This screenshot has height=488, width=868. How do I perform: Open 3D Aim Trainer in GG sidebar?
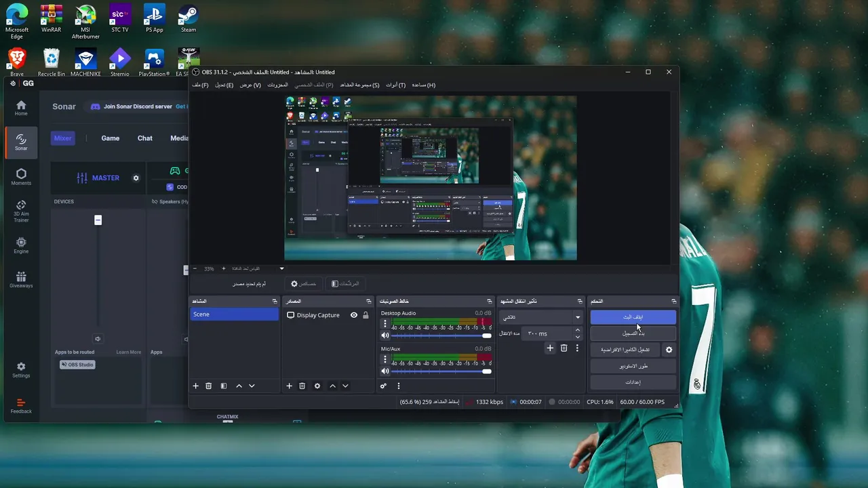point(21,211)
